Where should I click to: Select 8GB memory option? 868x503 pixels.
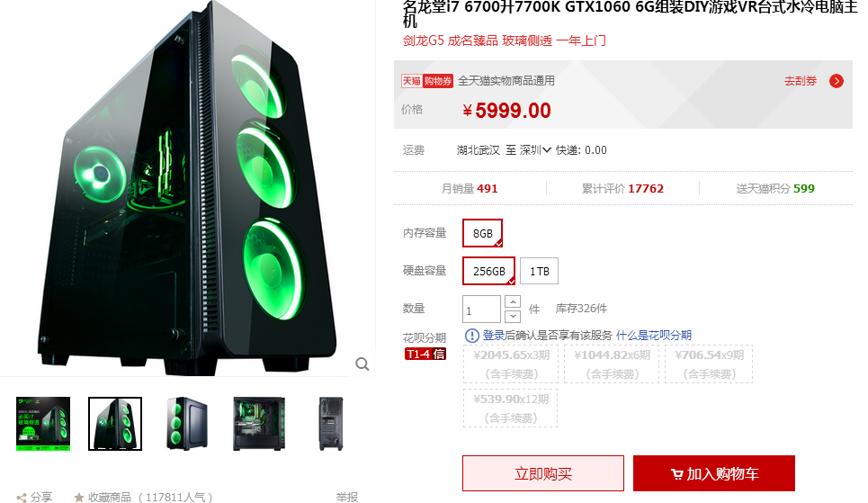[x=483, y=233]
